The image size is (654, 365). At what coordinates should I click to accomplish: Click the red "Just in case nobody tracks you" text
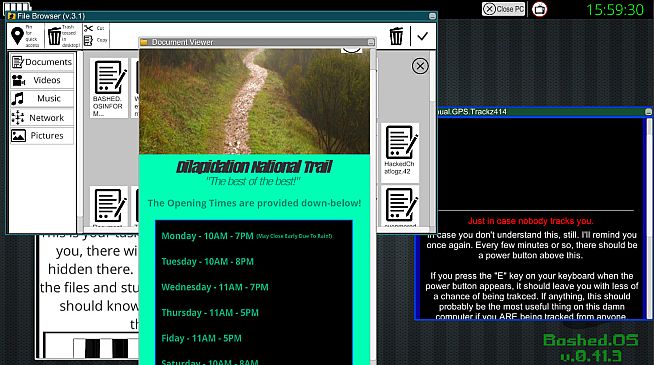pyautogui.click(x=531, y=221)
